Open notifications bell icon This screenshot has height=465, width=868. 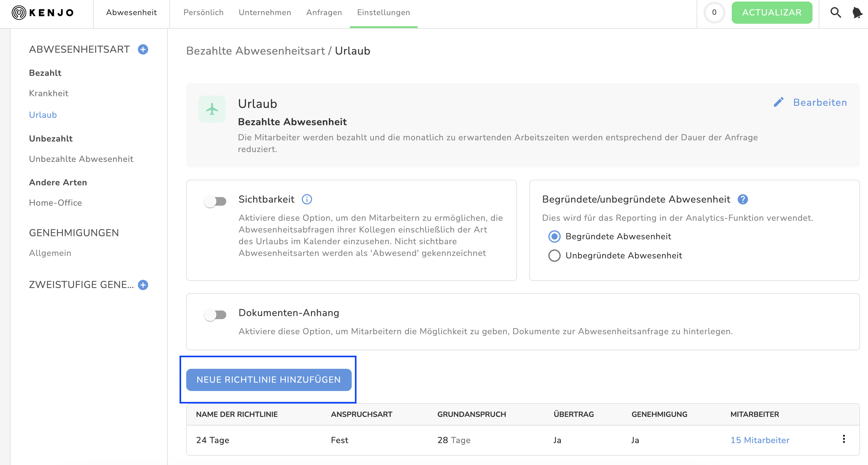857,13
